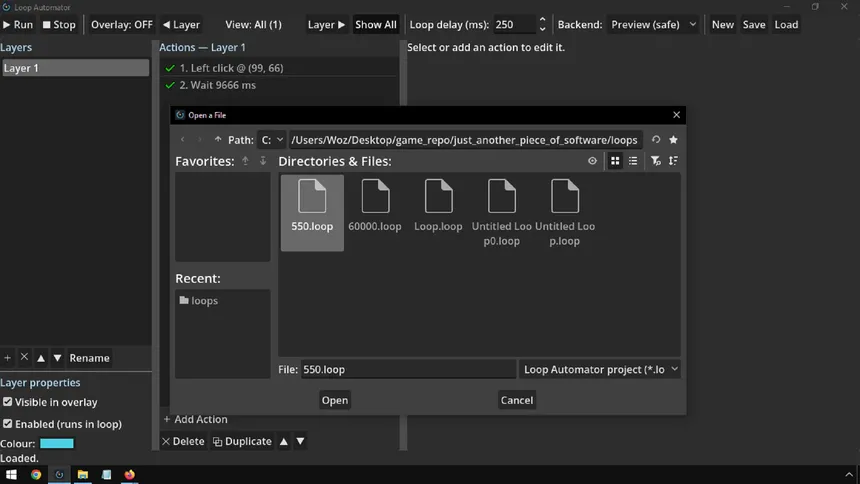Open Firefox from the taskbar
Image resolution: width=860 pixels, height=484 pixels.
click(x=129, y=475)
